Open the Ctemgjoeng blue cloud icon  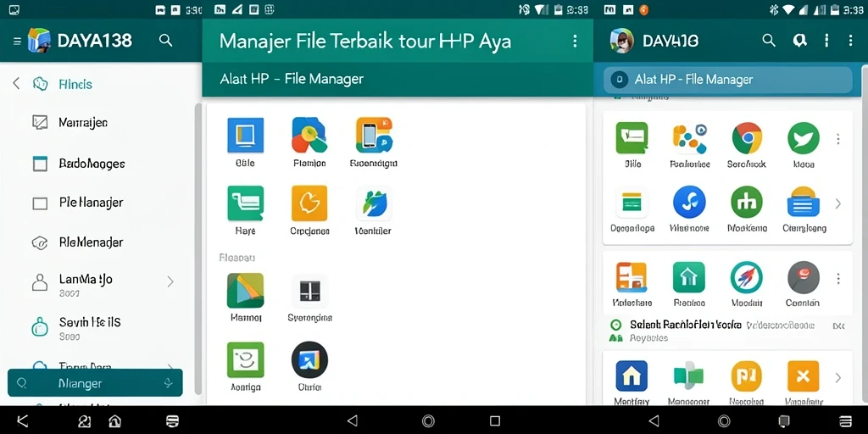[804, 202]
